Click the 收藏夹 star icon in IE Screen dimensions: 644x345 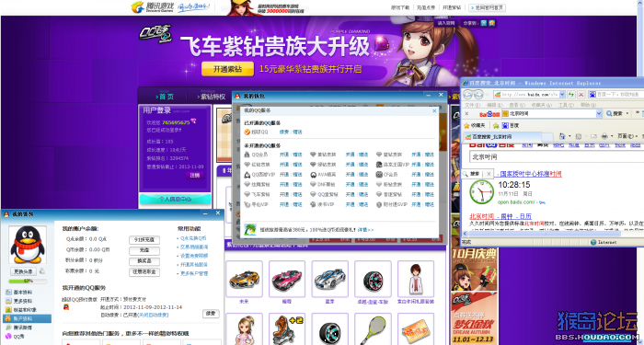pos(466,125)
